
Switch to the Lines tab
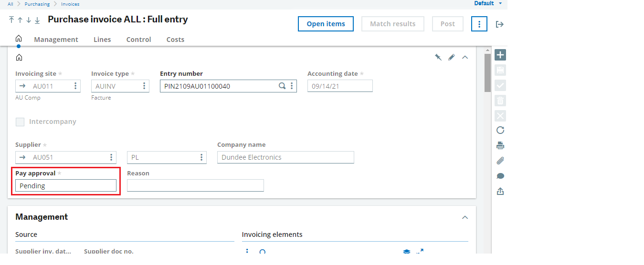coord(102,40)
